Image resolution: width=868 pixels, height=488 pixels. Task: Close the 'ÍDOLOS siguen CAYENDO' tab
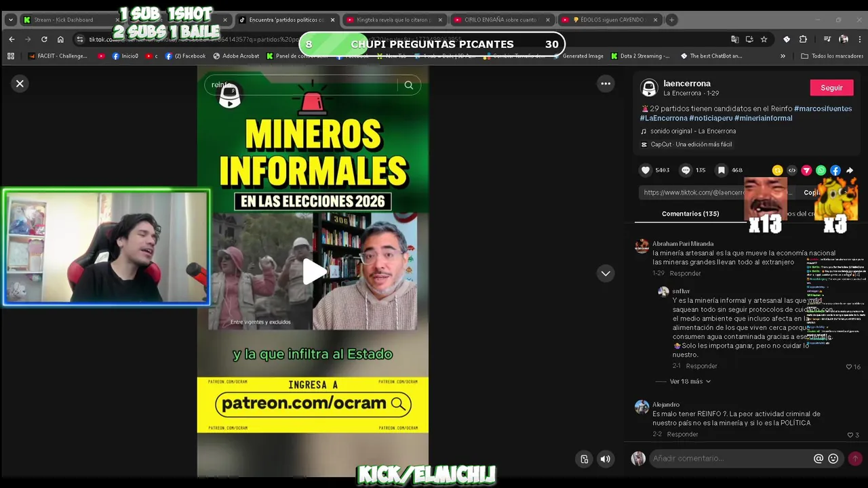coord(655,20)
